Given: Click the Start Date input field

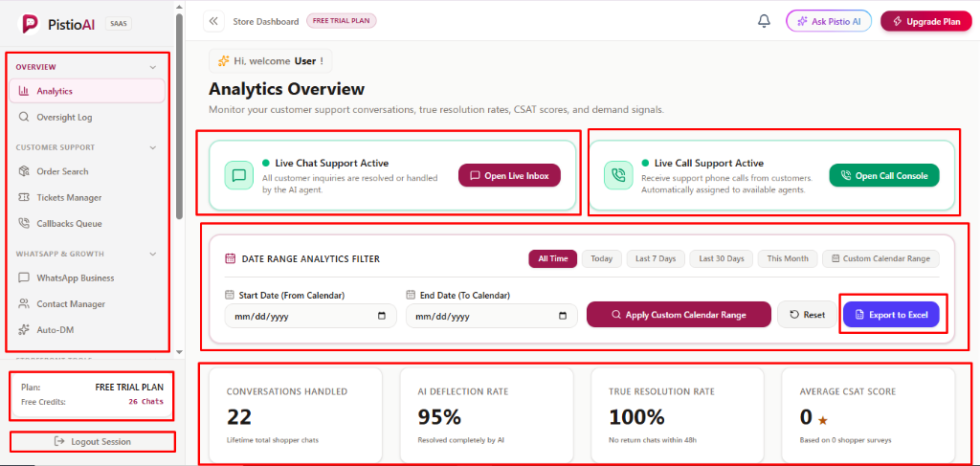Looking at the screenshot, I should [311, 316].
